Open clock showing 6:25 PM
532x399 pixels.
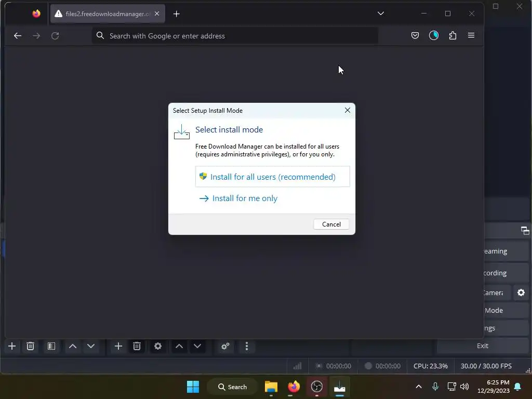[x=494, y=387]
